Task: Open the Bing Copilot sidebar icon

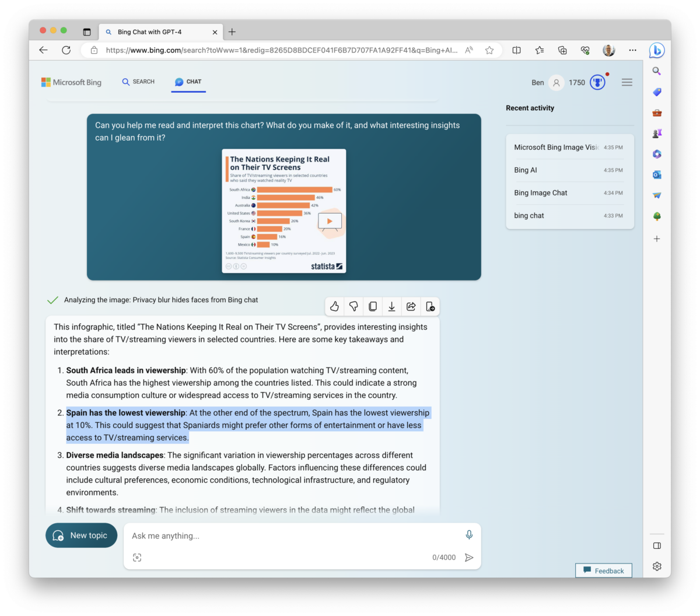Action: [x=657, y=51]
